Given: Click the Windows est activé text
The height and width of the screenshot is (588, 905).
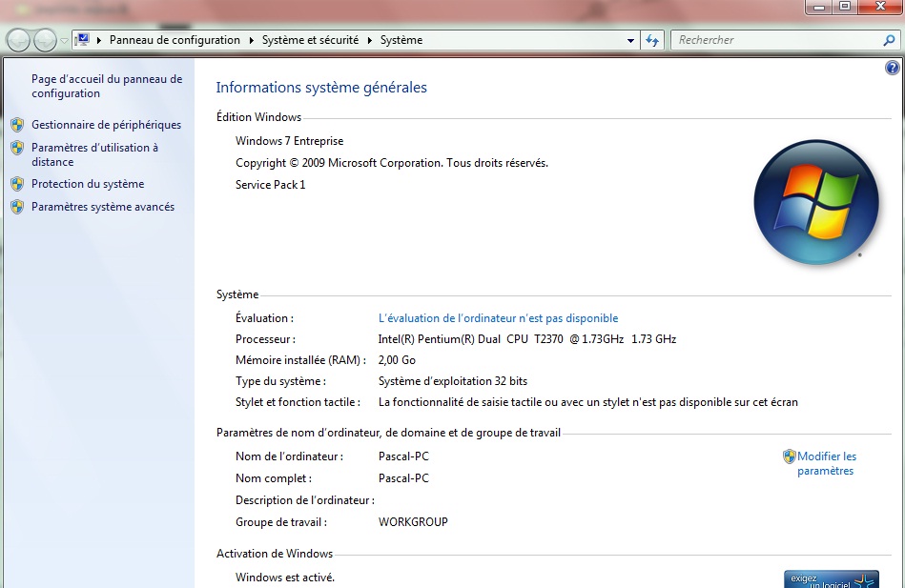Looking at the screenshot, I should [284, 577].
